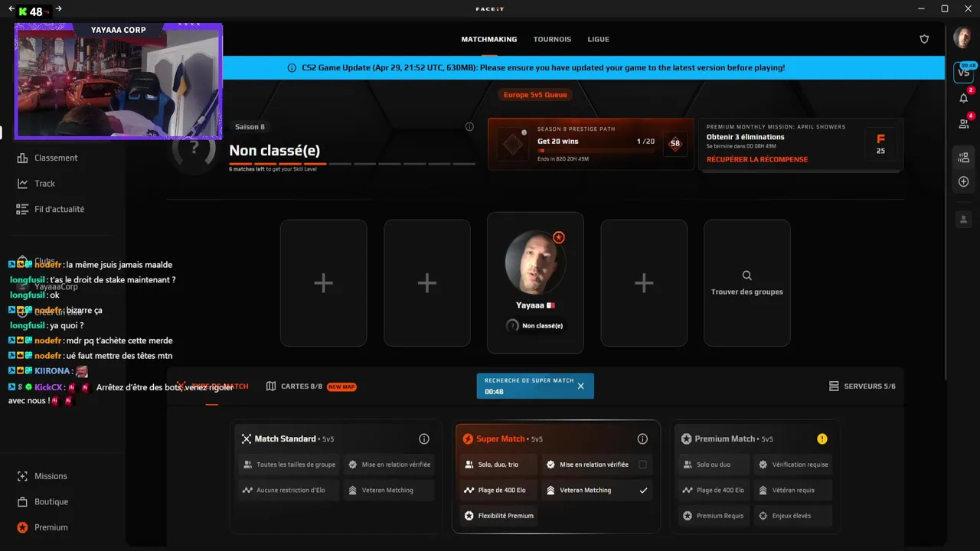Add player in slot right of Yayaaa
The image size is (980, 551).
pyautogui.click(x=644, y=283)
